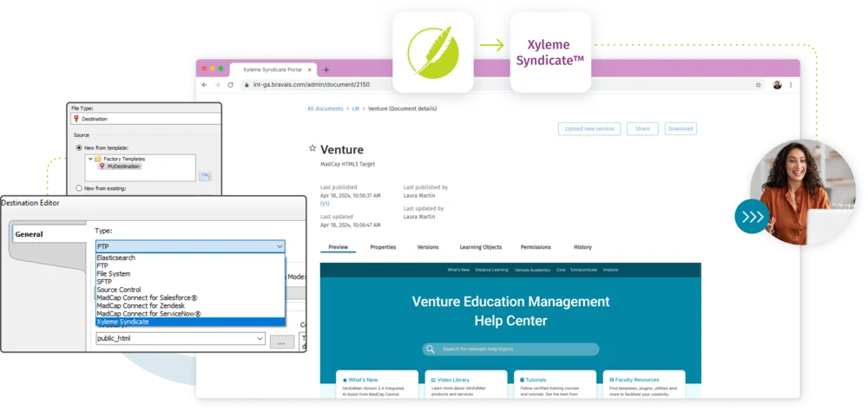Click the Share button
The height and width of the screenshot is (412, 868).
[x=642, y=129]
